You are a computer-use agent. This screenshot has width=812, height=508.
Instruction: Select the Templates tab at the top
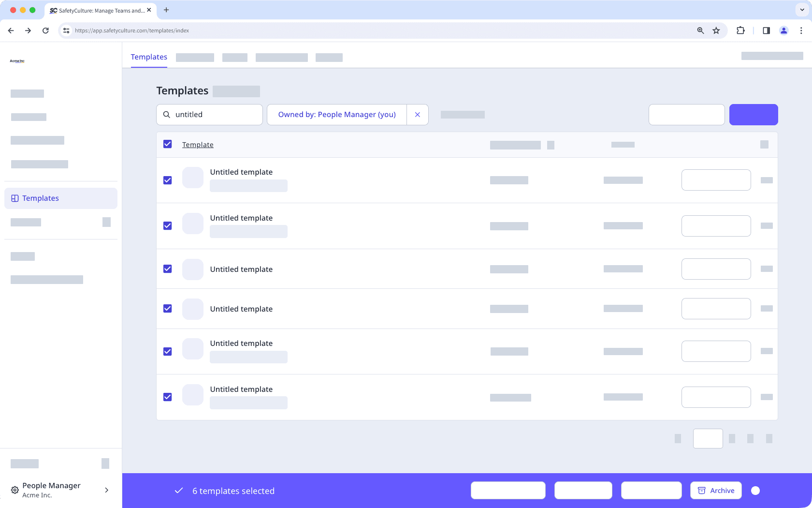tap(149, 57)
